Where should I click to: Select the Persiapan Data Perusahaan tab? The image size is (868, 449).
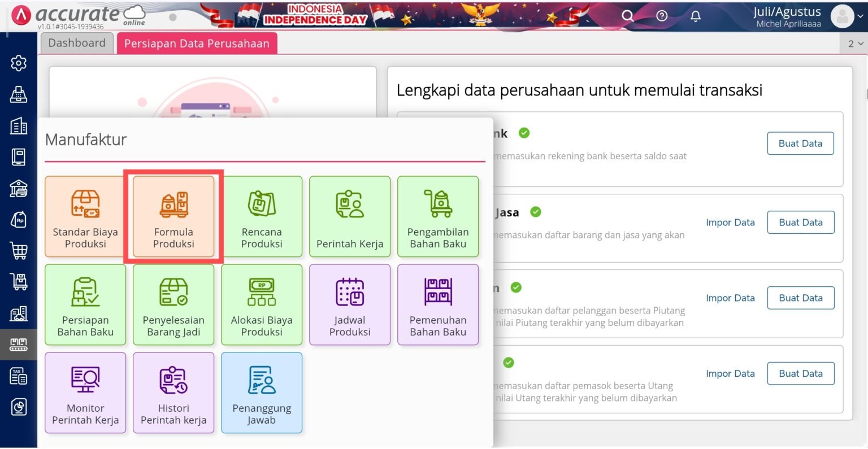[196, 42]
